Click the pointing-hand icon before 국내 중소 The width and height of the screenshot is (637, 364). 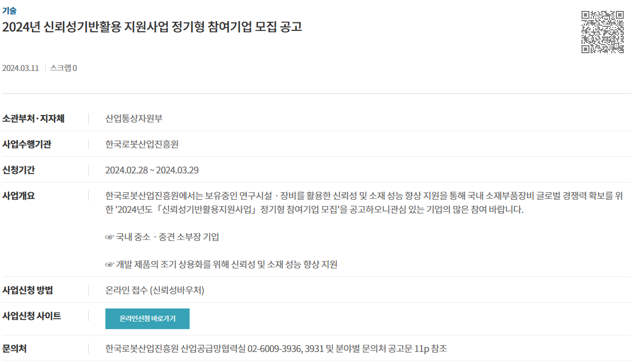tap(109, 237)
